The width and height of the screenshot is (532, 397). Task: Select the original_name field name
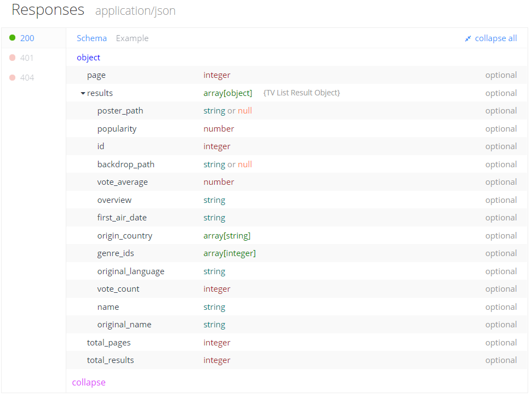coord(124,325)
